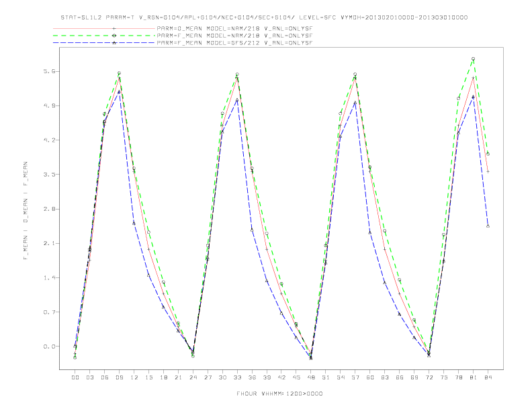Click x-axis hour label 81

[474, 377]
